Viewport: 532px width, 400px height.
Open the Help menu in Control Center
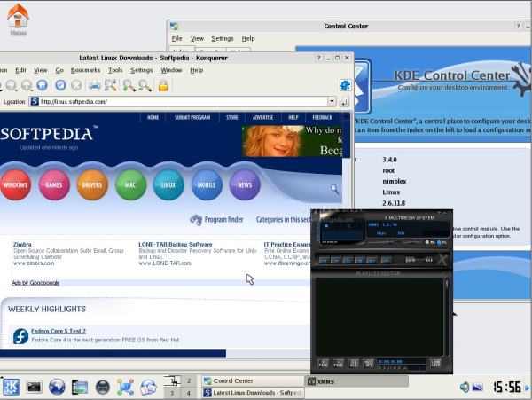coord(248,39)
